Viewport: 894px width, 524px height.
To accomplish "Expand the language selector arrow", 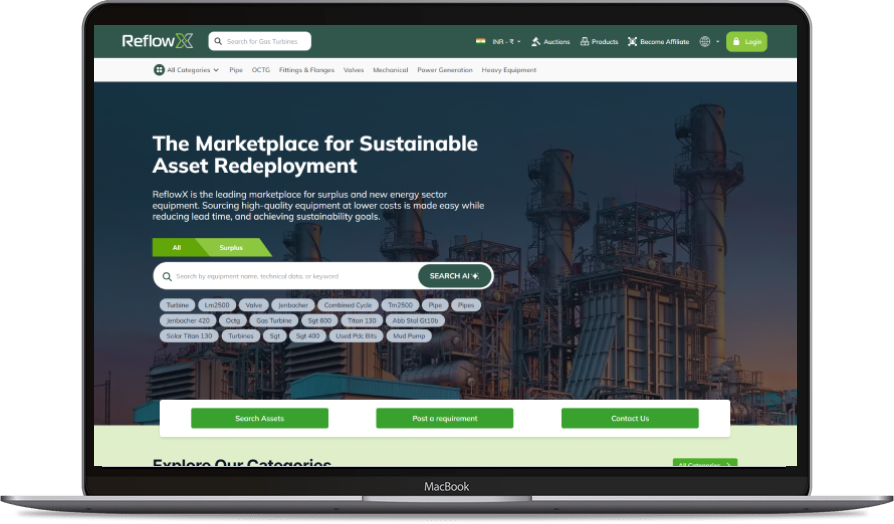I will [717, 42].
